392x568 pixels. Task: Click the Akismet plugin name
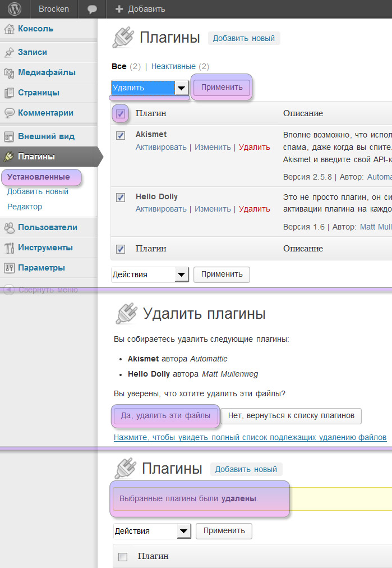click(x=151, y=134)
